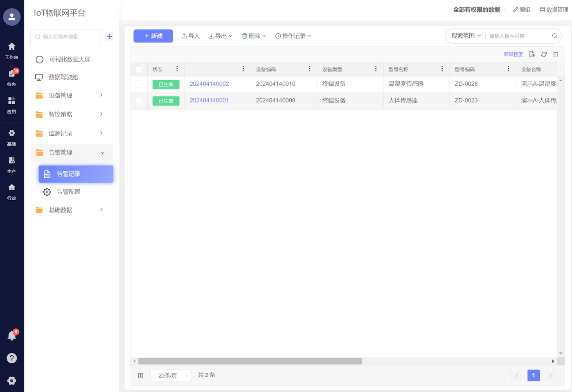
Task: Open the 应用 apps icon
Action: pos(11,104)
